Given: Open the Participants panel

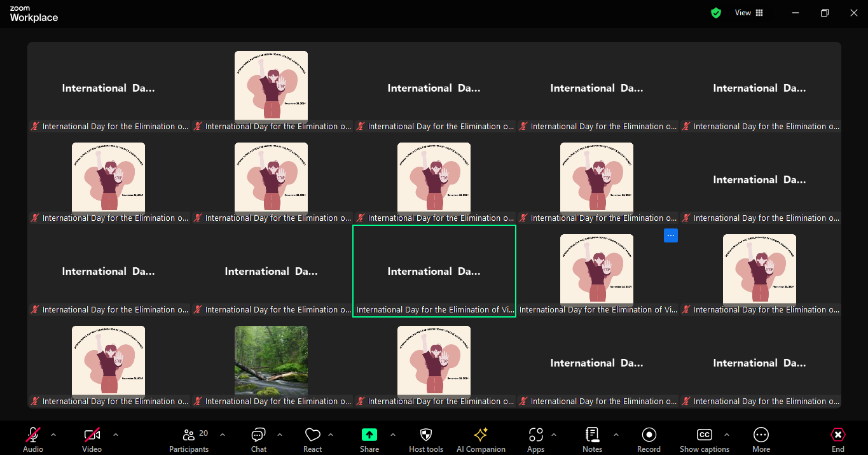Looking at the screenshot, I should pyautogui.click(x=189, y=439).
